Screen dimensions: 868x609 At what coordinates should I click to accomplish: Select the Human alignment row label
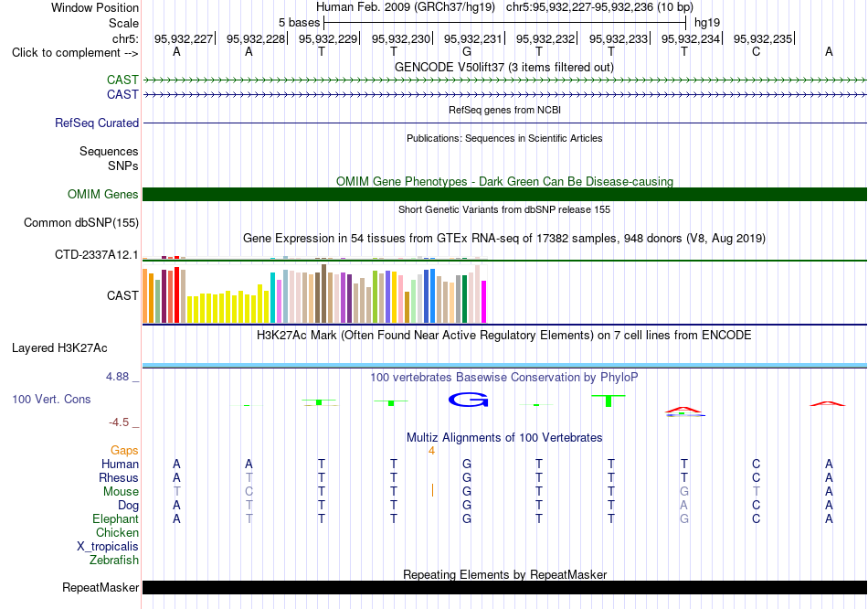(120, 464)
